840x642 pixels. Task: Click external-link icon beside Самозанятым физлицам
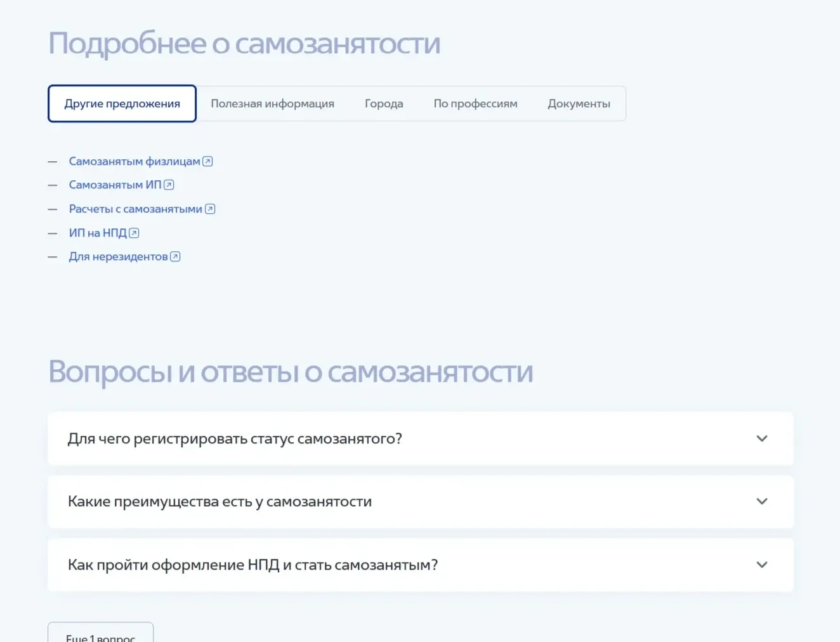pos(207,162)
